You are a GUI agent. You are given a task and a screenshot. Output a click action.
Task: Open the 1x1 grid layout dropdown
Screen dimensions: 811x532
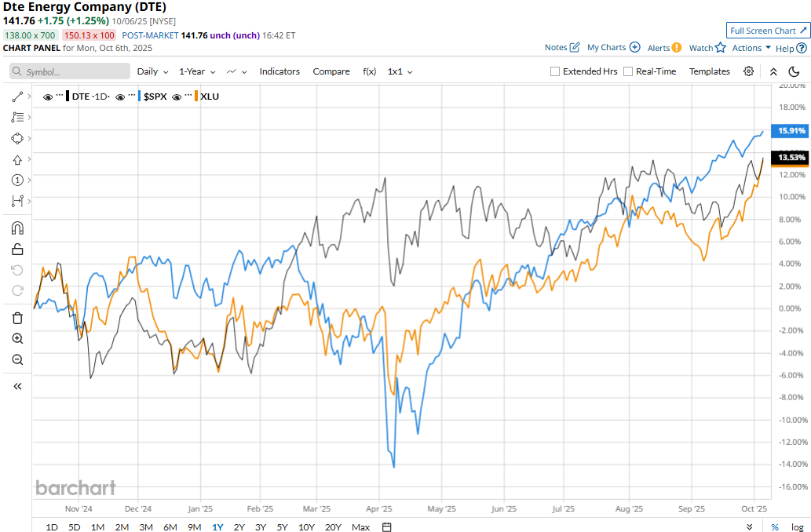pyautogui.click(x=400, y=71)
